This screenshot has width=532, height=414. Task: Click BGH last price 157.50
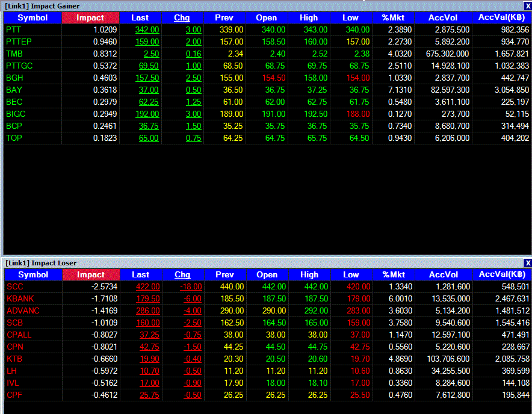147,78
